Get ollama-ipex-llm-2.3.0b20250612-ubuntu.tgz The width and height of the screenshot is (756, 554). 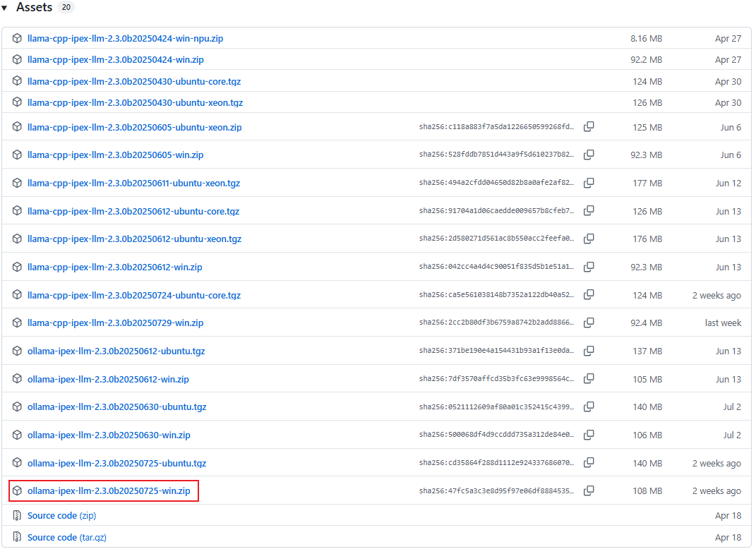tap(116, 351)
